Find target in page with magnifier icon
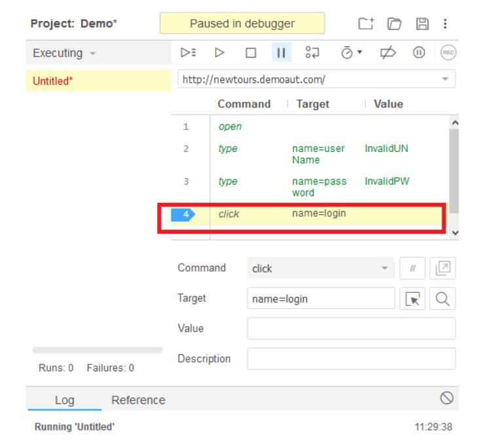The image size is (481, 448). click(x=443, y=299)
